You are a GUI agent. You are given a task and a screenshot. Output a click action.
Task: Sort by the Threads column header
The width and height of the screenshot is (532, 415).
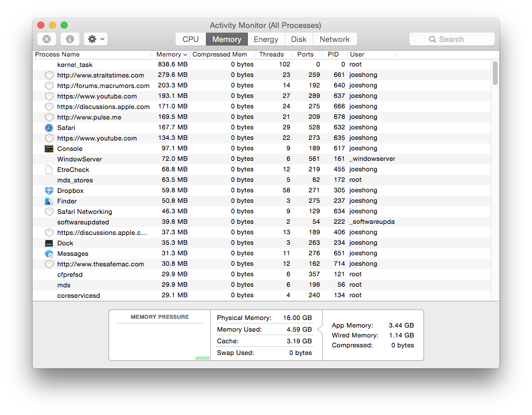point(271,54)
